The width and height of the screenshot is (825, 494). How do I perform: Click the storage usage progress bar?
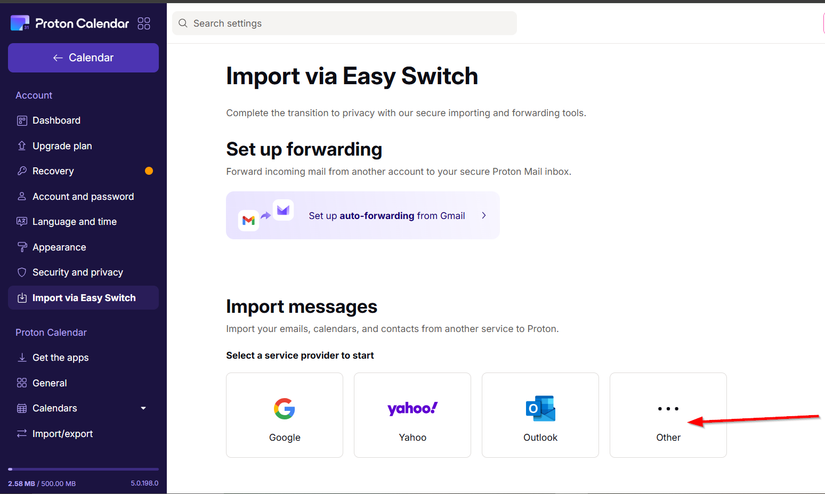pos(83,469)
